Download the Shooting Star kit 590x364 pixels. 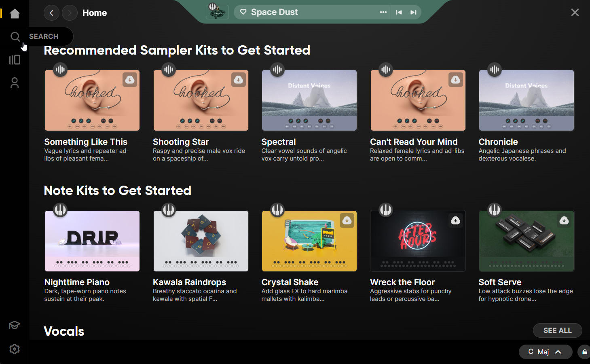pos(239,80)
